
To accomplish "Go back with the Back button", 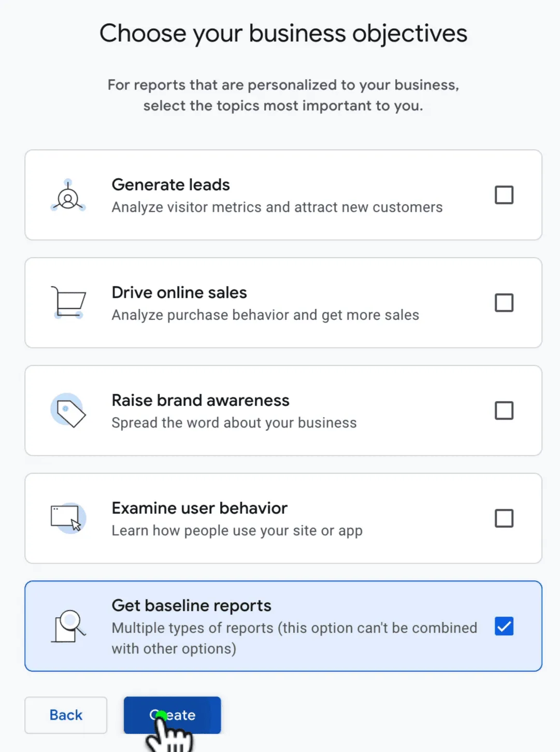I will coord(66,715).
